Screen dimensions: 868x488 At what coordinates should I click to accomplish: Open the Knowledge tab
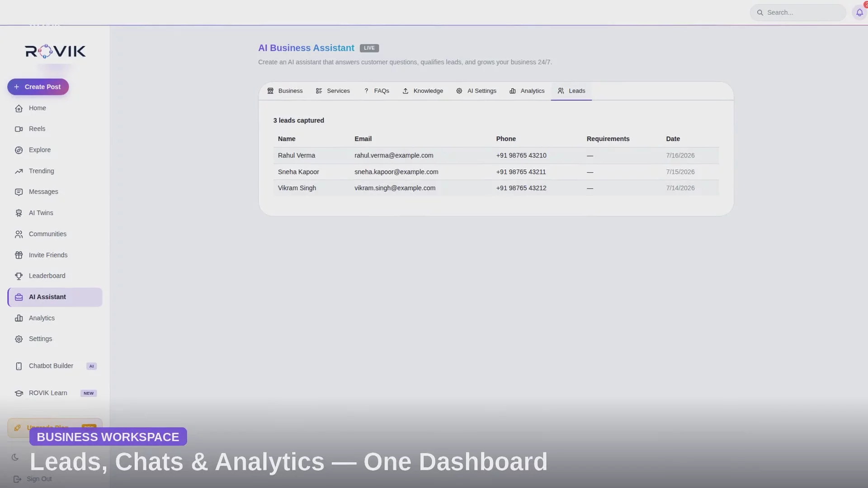[x=423, y=91]
